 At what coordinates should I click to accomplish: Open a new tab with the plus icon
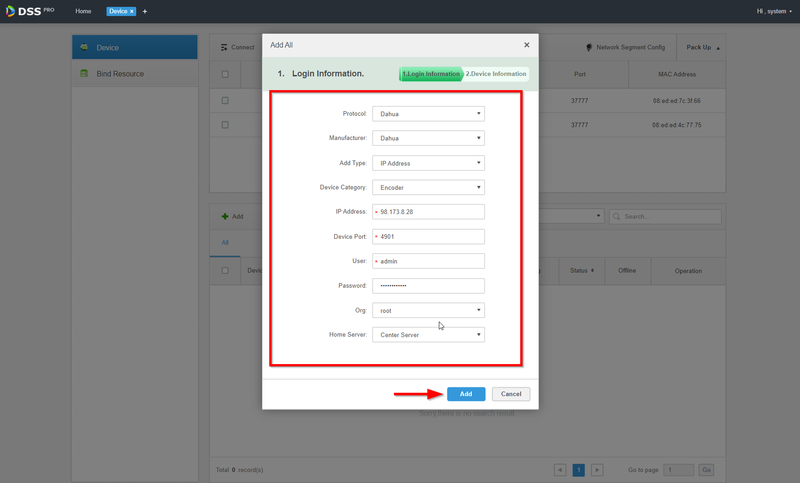(144, 11)
